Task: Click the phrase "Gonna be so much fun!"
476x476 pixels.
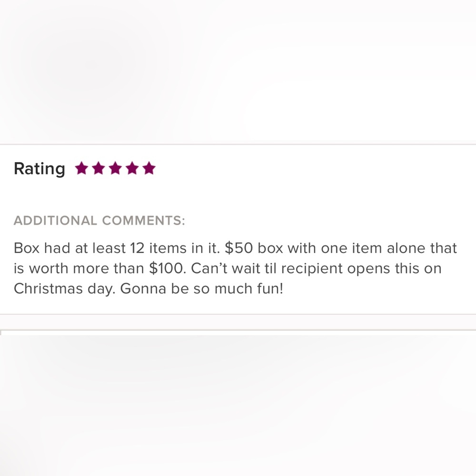Action: pos(201,289)
